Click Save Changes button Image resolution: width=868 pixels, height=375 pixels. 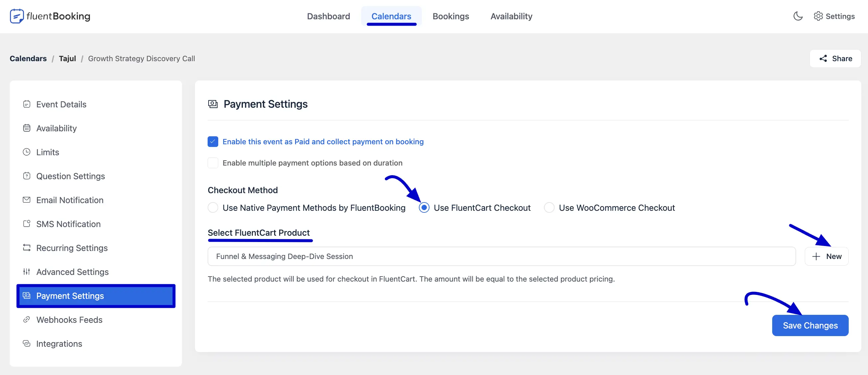click(x=810, y=325)
